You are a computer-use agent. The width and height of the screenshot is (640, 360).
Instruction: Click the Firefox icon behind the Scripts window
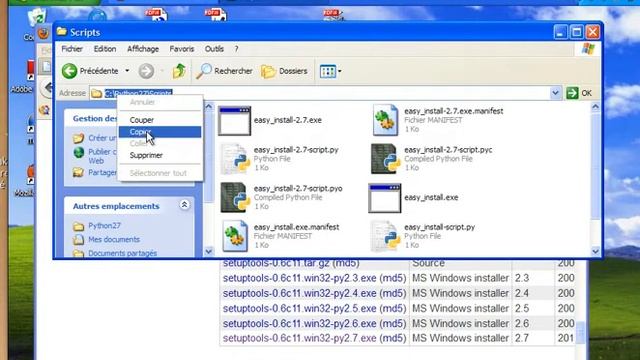(x=43, y=33)
